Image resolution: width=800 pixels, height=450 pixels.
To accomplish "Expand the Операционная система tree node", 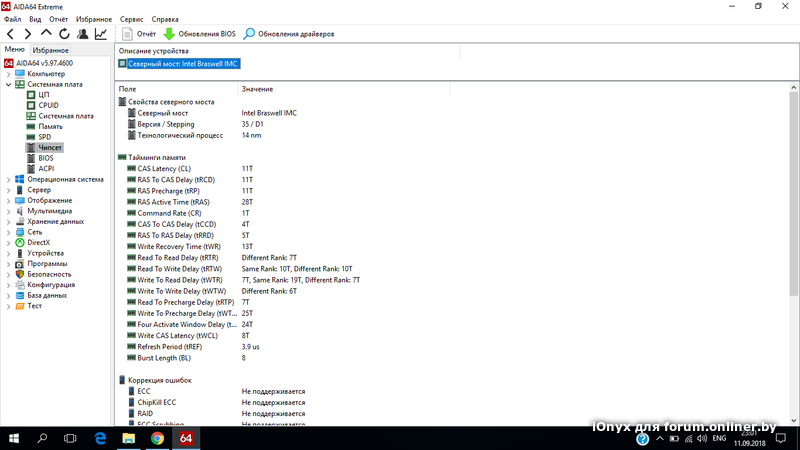I will (8, 180).
